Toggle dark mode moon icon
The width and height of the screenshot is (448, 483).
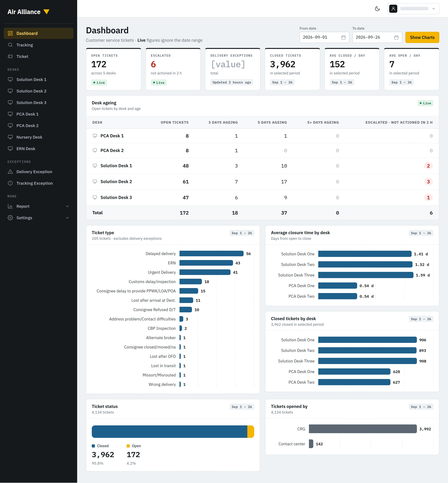click(377, 9)
